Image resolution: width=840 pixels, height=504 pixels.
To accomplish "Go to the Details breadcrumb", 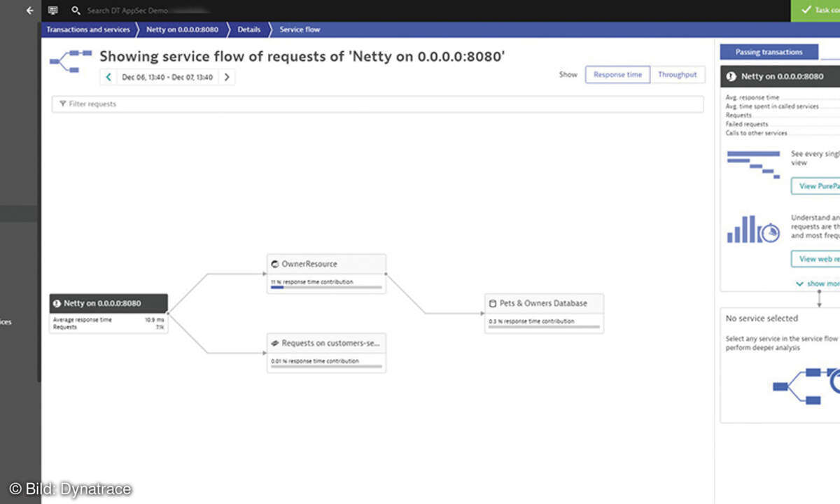I will 248,29.
